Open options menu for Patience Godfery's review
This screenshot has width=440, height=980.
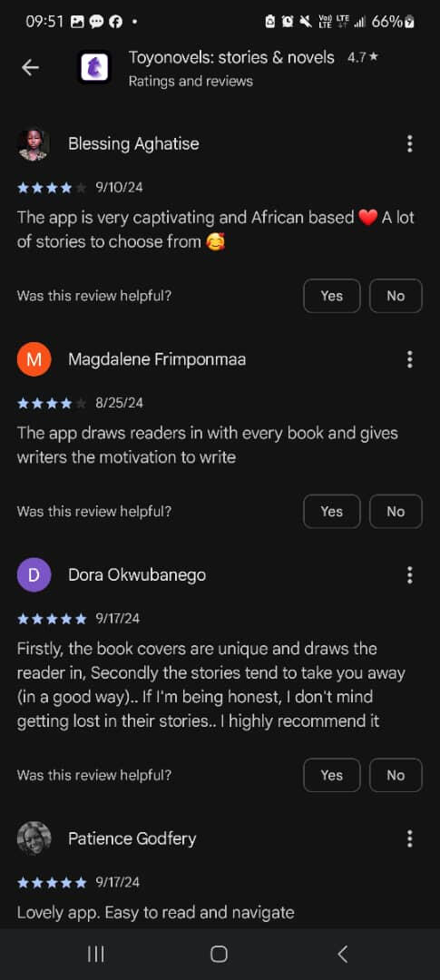409,838
